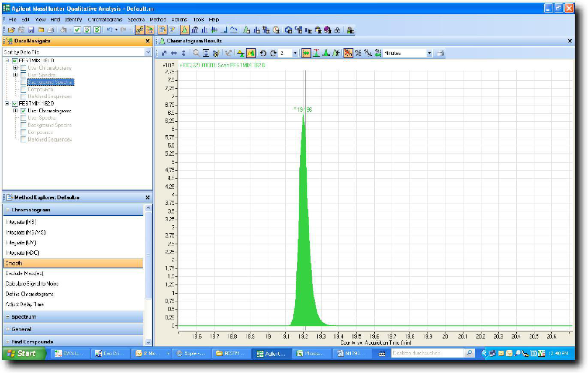Image resolution: width=588 pixels, height=373 pixels.
Task: Collapse the PESTMIX 181 D tree node
Action: coord(7,61)
